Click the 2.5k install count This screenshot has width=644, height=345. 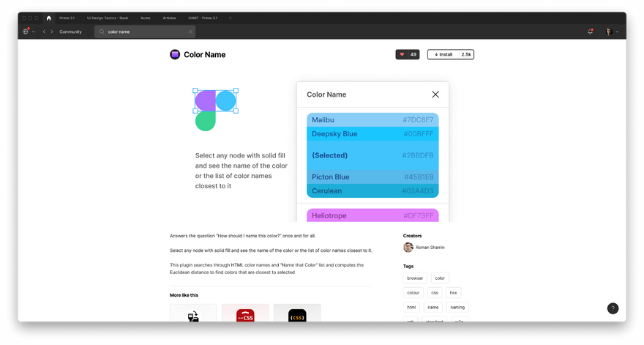click(x=466, y=54)
